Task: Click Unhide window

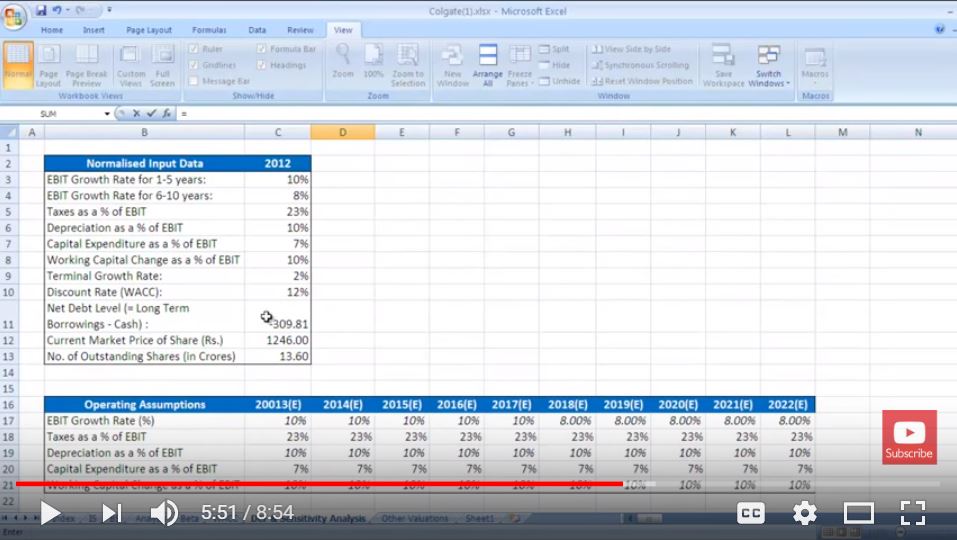Action: coord(560,81)
